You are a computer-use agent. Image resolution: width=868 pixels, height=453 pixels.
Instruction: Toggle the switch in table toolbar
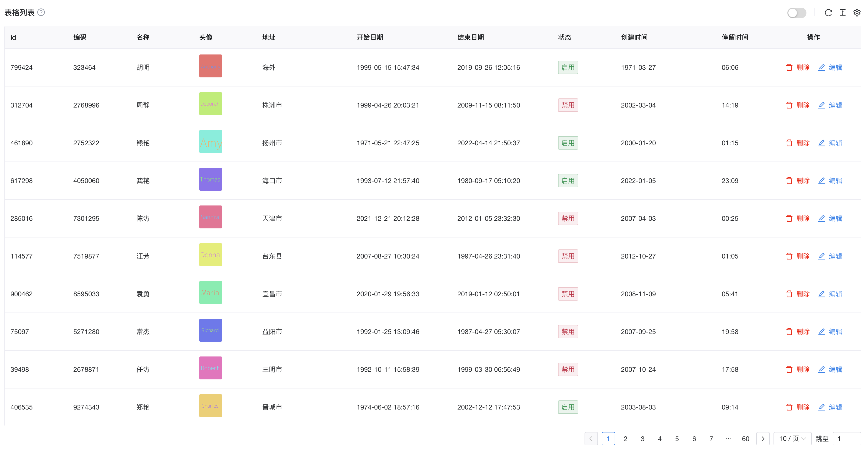(x=797, y=13)
